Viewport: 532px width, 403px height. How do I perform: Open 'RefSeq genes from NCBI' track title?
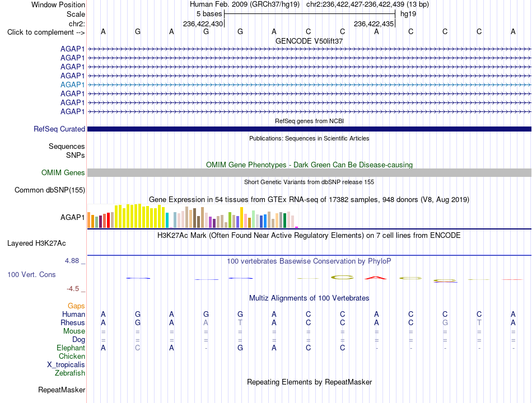point(309,121)
